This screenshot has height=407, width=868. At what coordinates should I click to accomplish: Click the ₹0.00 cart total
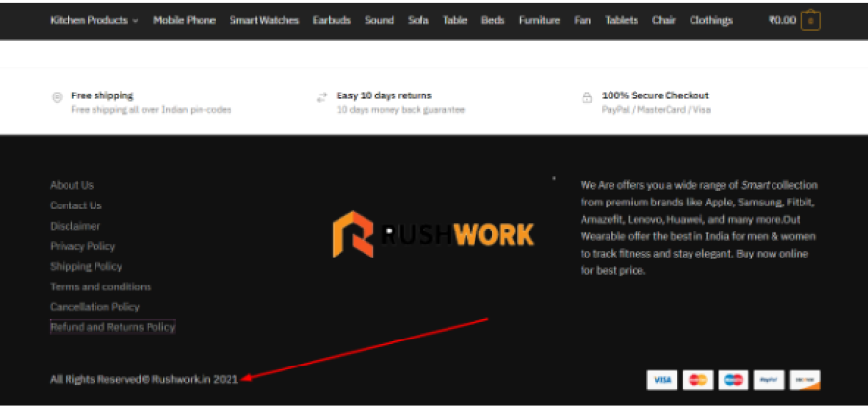781,20
